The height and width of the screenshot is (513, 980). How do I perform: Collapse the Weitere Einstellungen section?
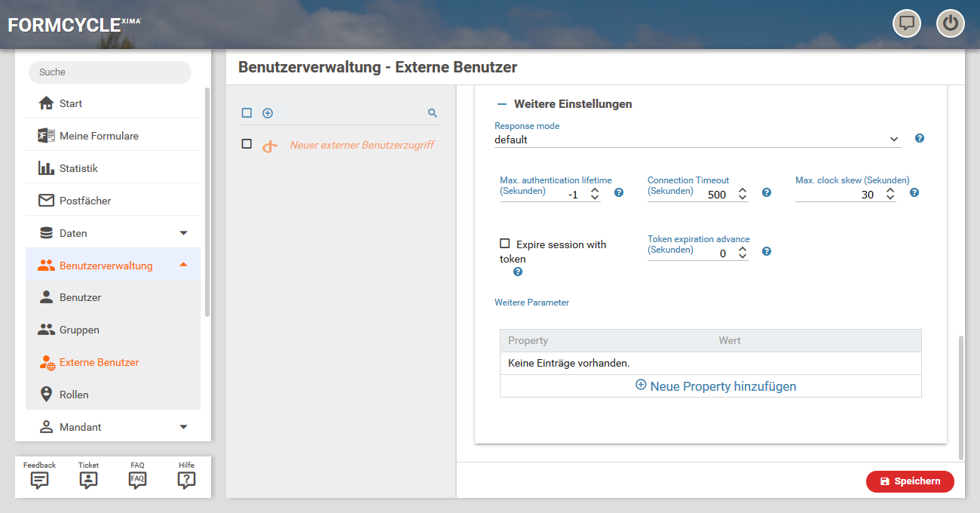click(502, 104)
